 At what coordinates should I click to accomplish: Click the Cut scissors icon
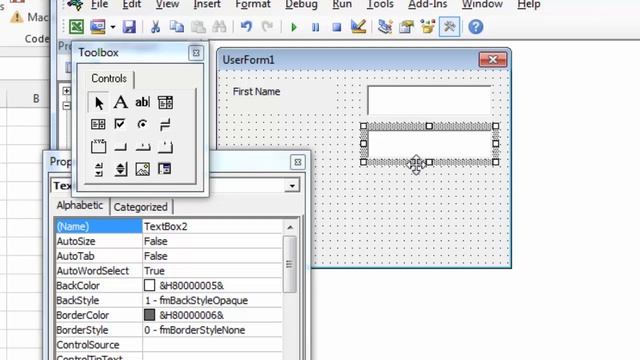pyautogui.click(x=155, y=27)
